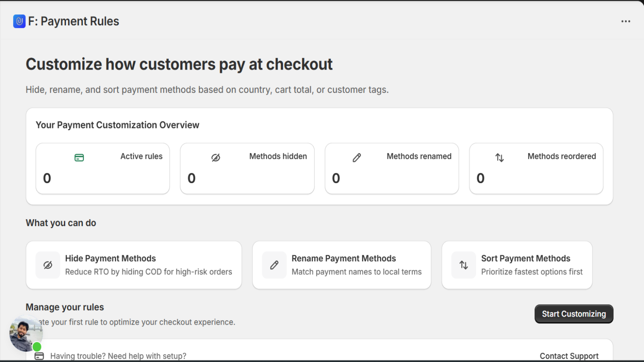
Task: Click the F: Payment Rules title
Action: click(x=73, y=21)
